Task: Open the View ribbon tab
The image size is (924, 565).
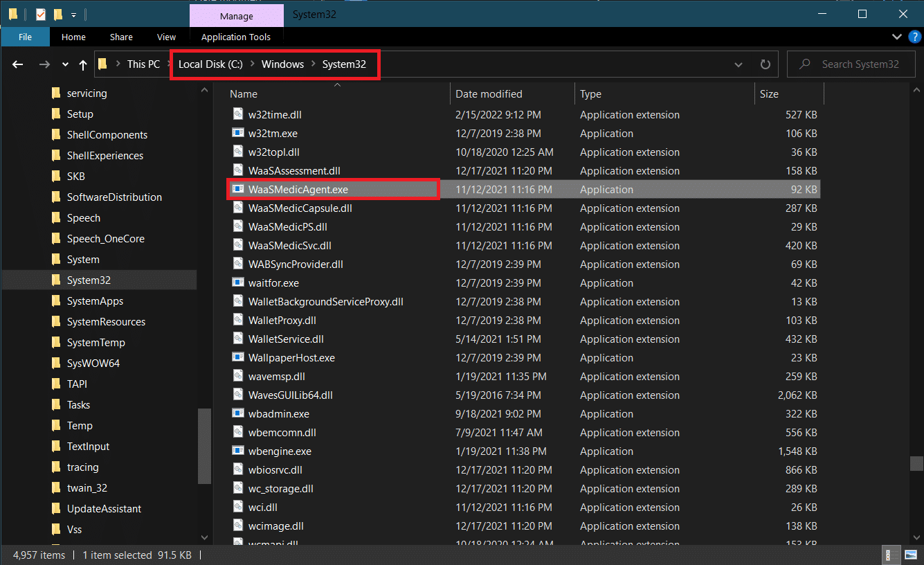Action: (x=166, y=37)
